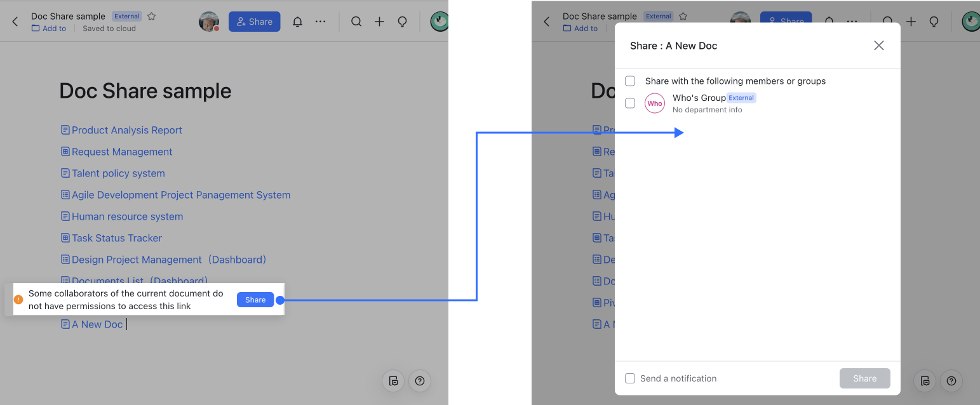Open the more options ellipsis menu
This screenshot has width=980, height=405.
point(320,21)
